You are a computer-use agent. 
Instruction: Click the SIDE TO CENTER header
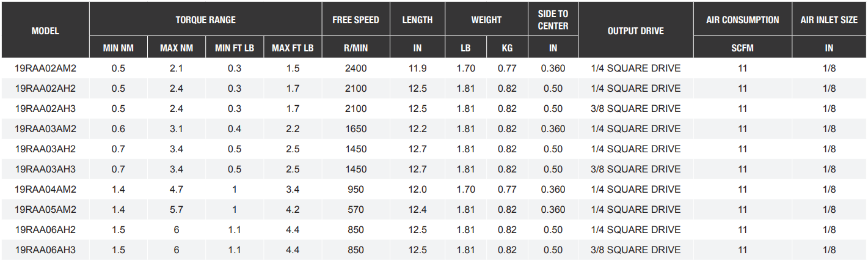click(x=553, y=20)
